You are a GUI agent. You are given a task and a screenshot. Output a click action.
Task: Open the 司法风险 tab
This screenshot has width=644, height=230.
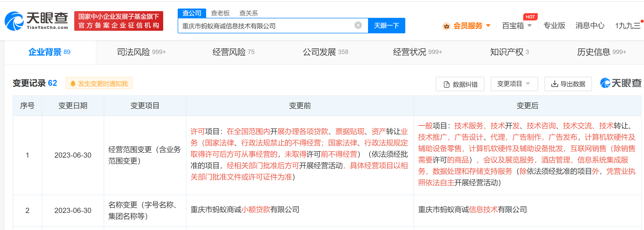point(141,52)
